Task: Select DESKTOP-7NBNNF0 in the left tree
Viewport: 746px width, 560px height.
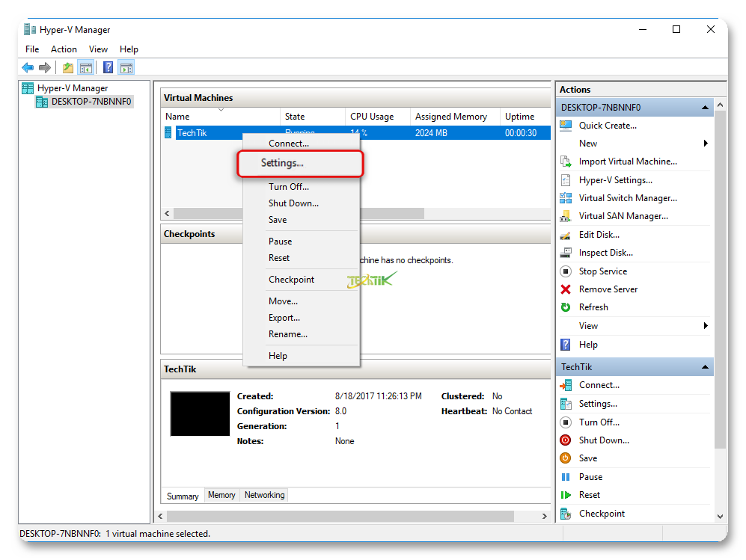Action: click(91, 102)
